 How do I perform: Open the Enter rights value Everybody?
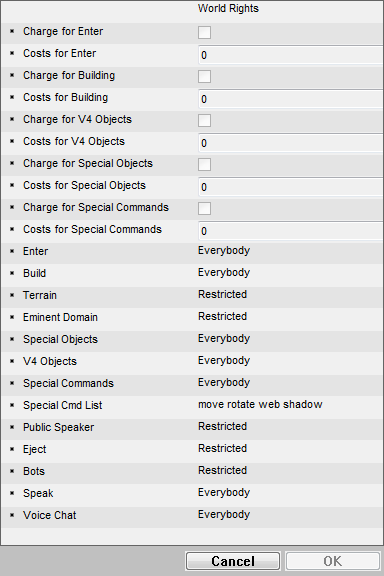pos(224,251)
